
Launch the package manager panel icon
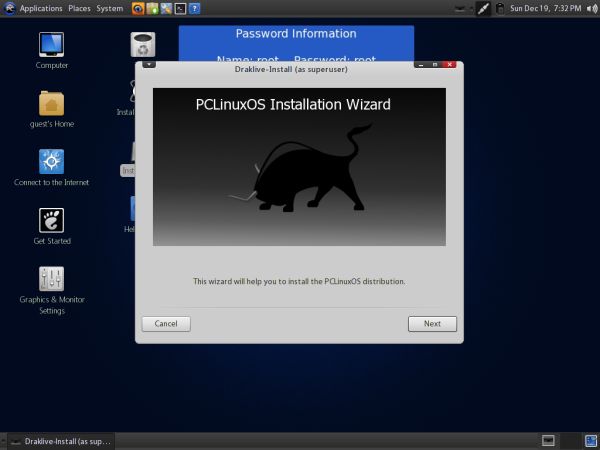coord(152,8)
